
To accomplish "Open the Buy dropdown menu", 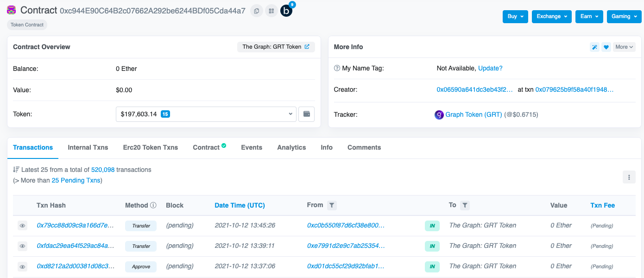I will coord(515,16).
